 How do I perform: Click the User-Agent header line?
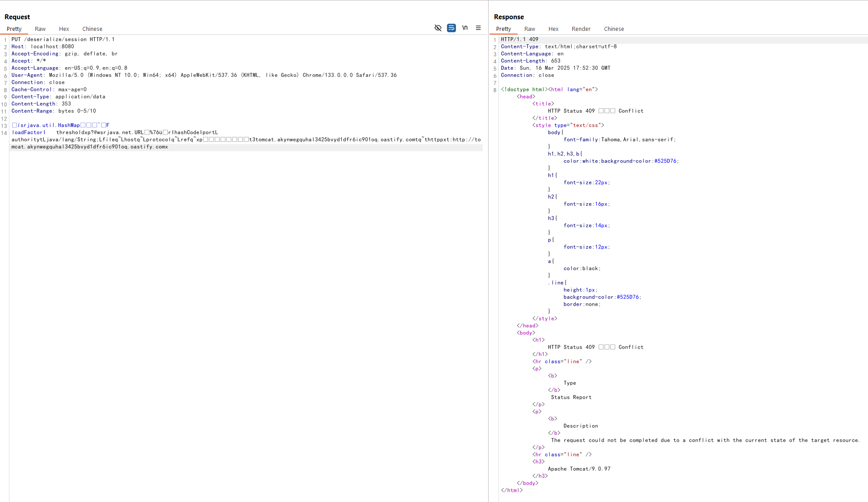point(204,75)
